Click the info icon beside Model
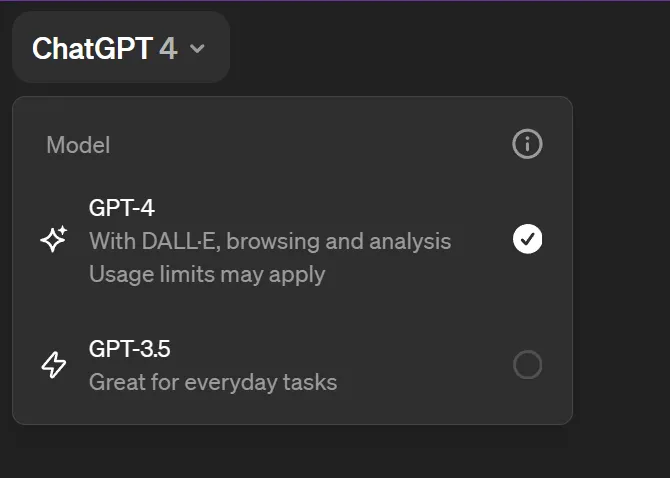The height and width of the screenshot is (478, 670). pos(527,145)
